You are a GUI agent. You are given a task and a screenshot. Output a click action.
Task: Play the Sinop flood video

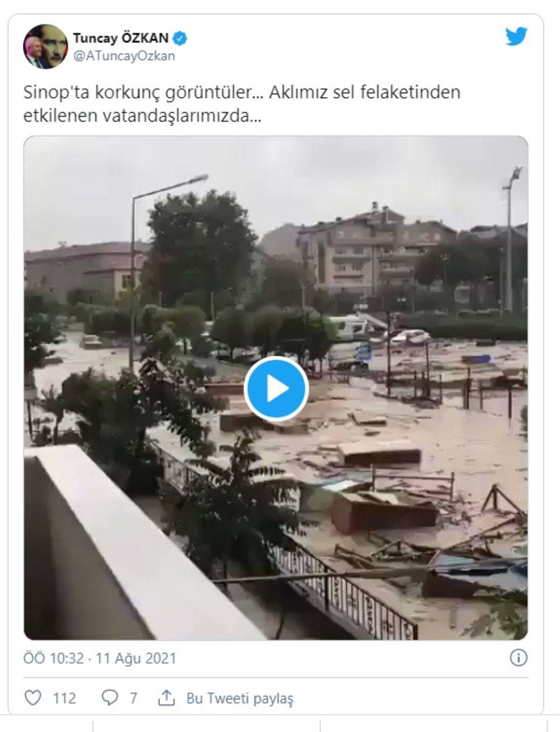pyautogui.click(x=276, y=388)
